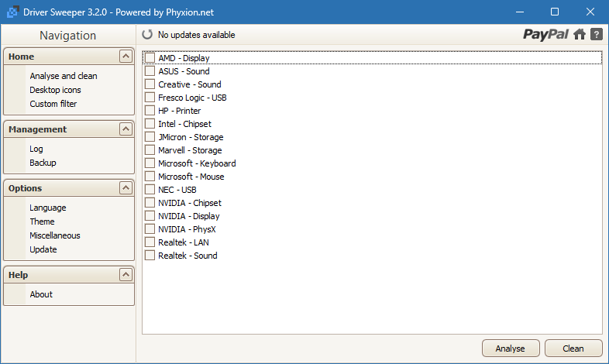The height and width of the screenshot is (364, 609).
Task: Click the Clean button
Action: click(x=573, y=349)
